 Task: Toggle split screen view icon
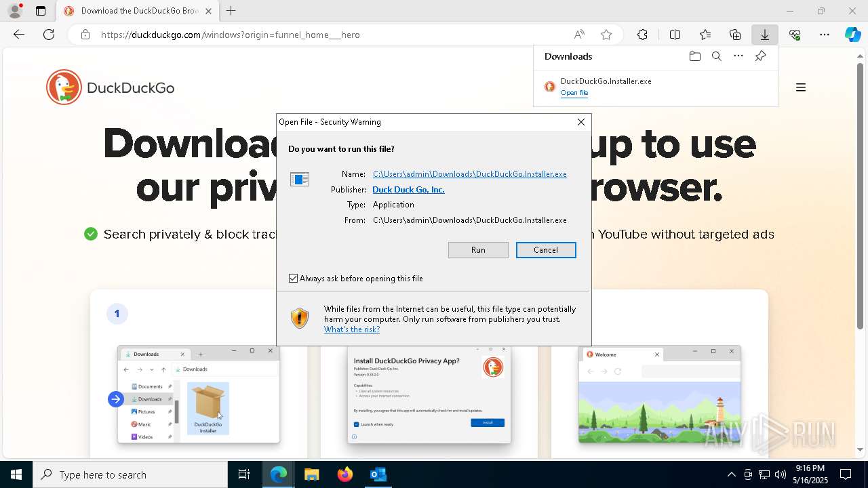tap(675, 35)
